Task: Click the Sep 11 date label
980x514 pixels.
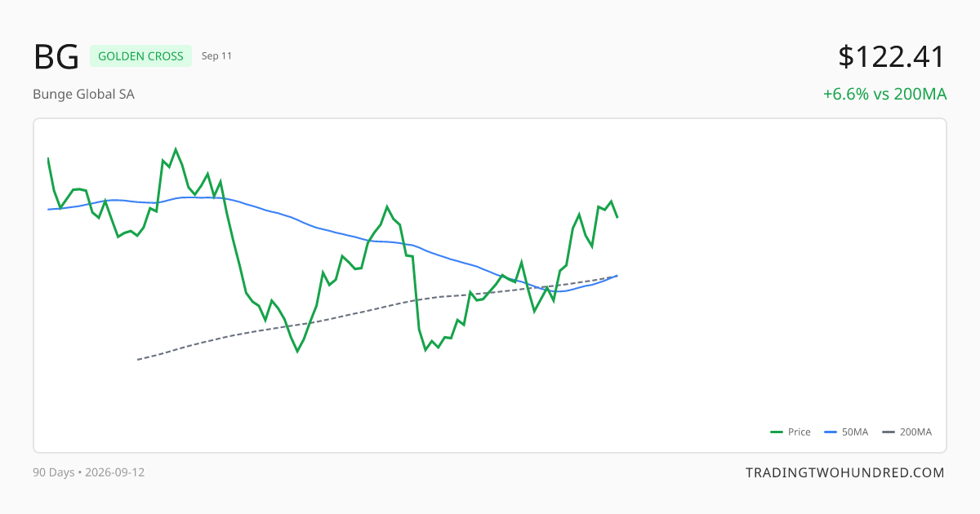Action: pos(217,56)
